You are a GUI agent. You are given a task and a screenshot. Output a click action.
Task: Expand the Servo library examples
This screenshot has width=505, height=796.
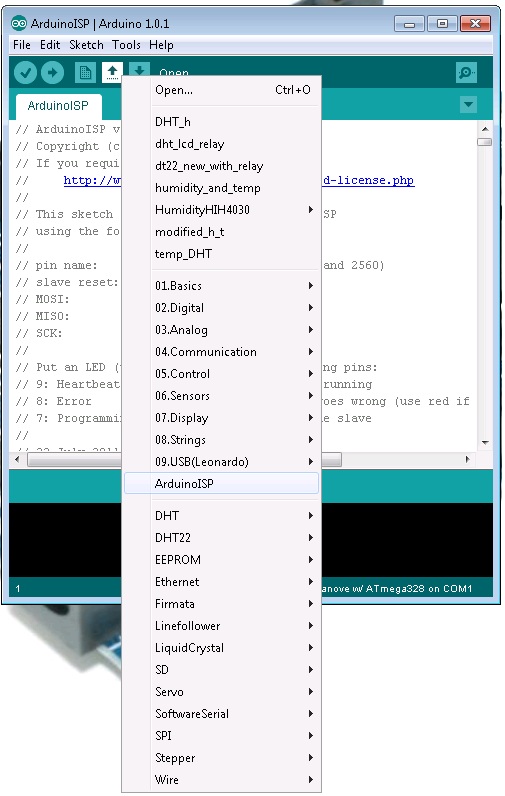(221, 692)
